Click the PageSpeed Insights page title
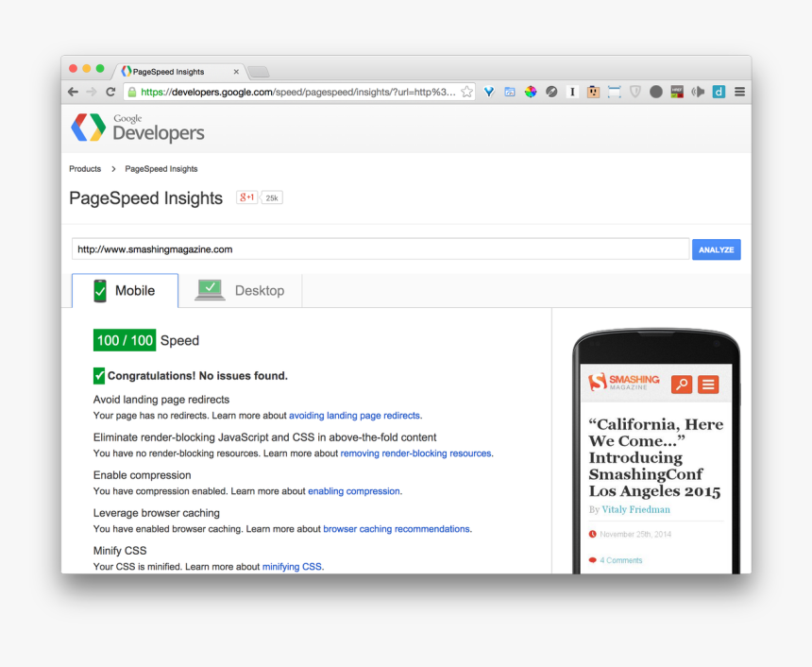The image size is (812, 667). click(x=146, y=198)
